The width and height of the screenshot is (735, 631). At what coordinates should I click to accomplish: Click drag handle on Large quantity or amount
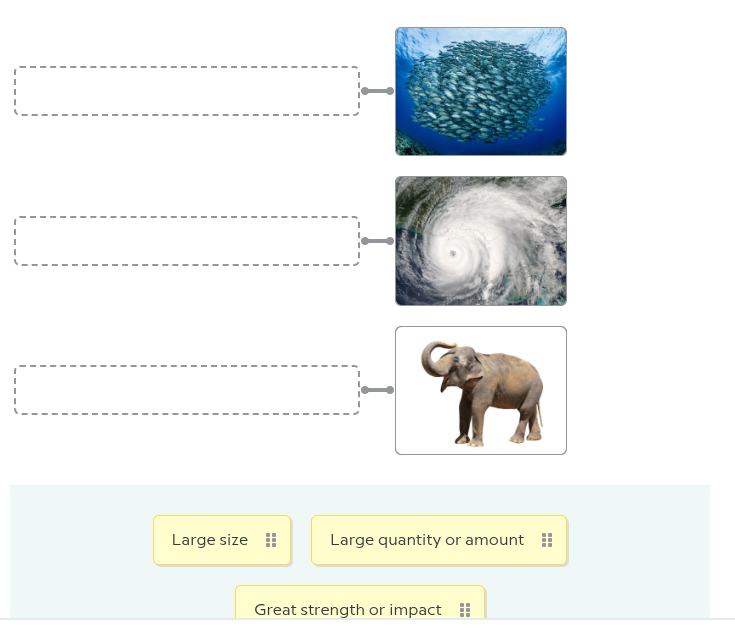click(547, 540)
